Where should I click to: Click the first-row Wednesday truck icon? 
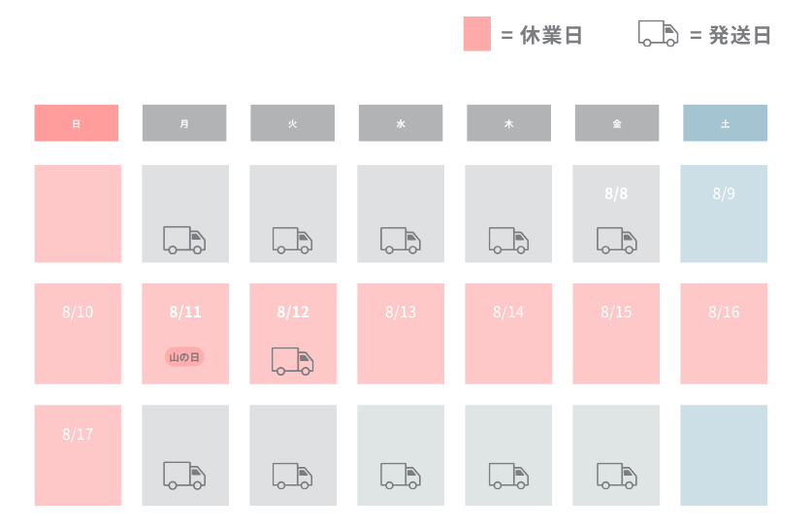pos(401,240)
